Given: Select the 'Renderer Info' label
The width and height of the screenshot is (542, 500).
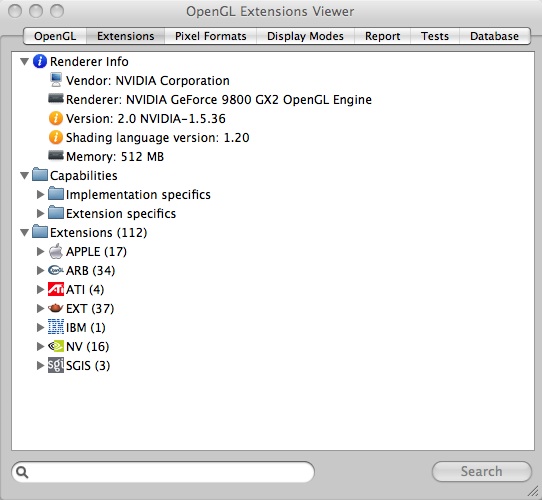Looking at the screenshot, I should (x=89, y=62).
